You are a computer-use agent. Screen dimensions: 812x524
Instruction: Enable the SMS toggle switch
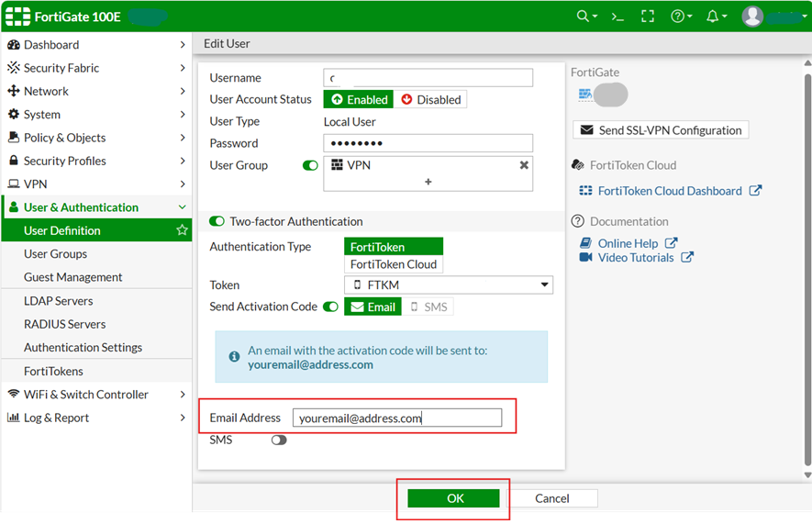pos(279,440)
